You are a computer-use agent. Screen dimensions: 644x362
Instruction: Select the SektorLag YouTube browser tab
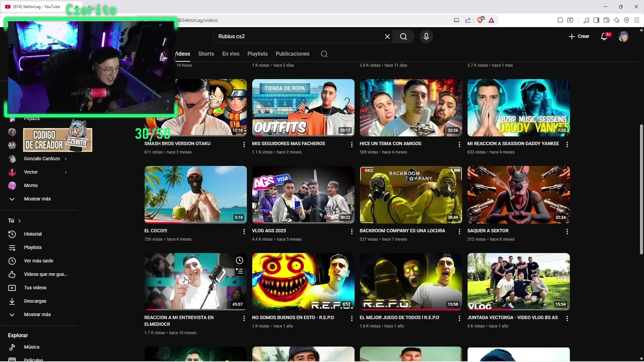(x=38, y=7)
